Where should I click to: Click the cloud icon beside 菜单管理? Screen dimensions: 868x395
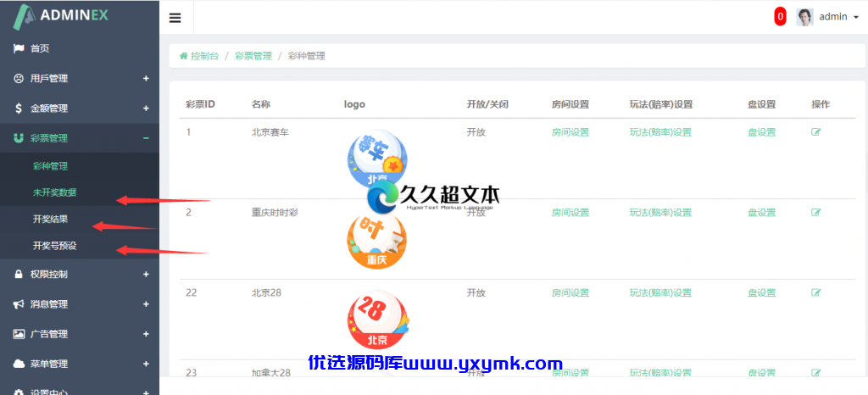click(19, 364)
